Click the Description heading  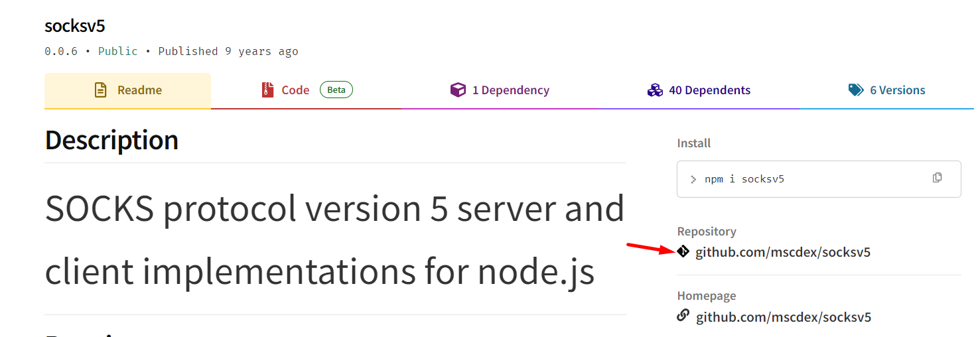(111, 140)
